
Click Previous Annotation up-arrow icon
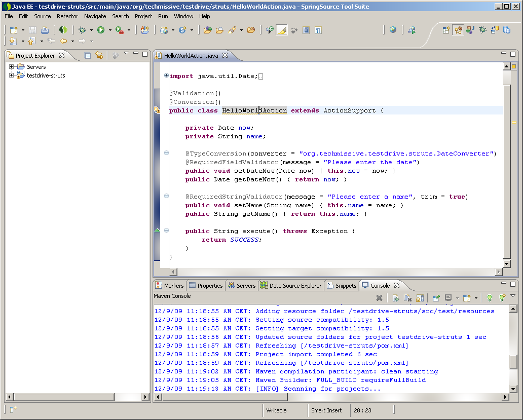(x=32, y=41)
